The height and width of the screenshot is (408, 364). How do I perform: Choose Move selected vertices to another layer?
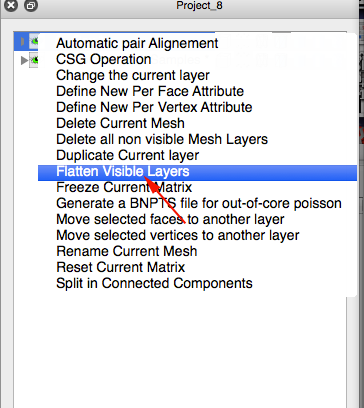(x=197, y=236)
